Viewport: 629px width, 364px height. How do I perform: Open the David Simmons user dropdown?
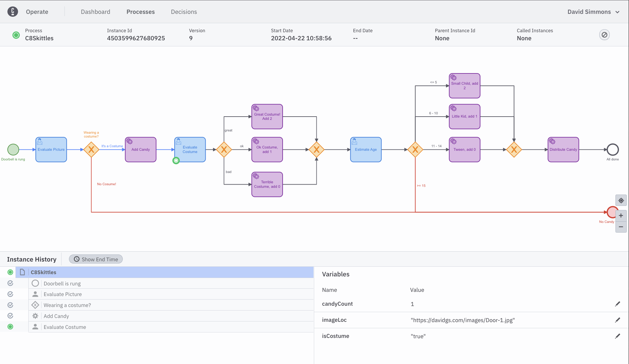pos(593,12)
